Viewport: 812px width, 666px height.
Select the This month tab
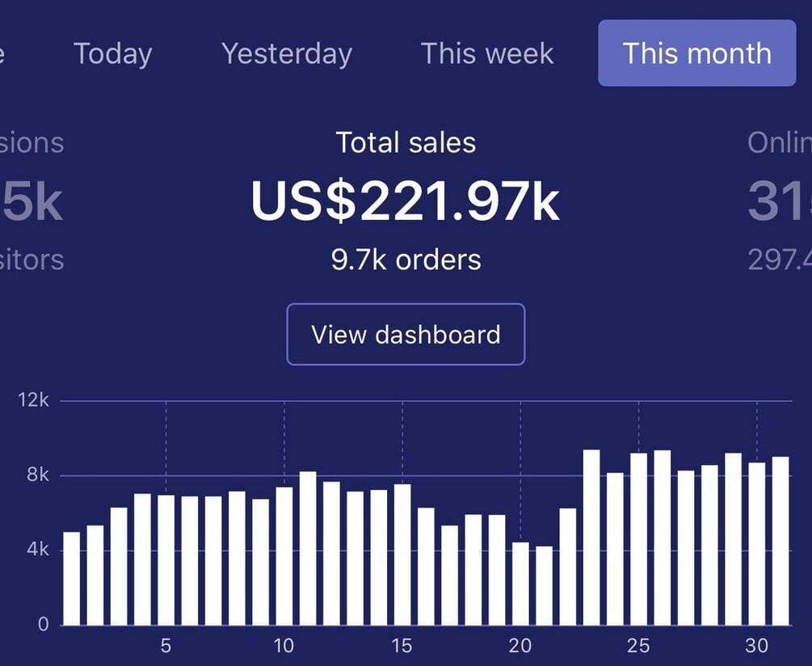[696, 53]
